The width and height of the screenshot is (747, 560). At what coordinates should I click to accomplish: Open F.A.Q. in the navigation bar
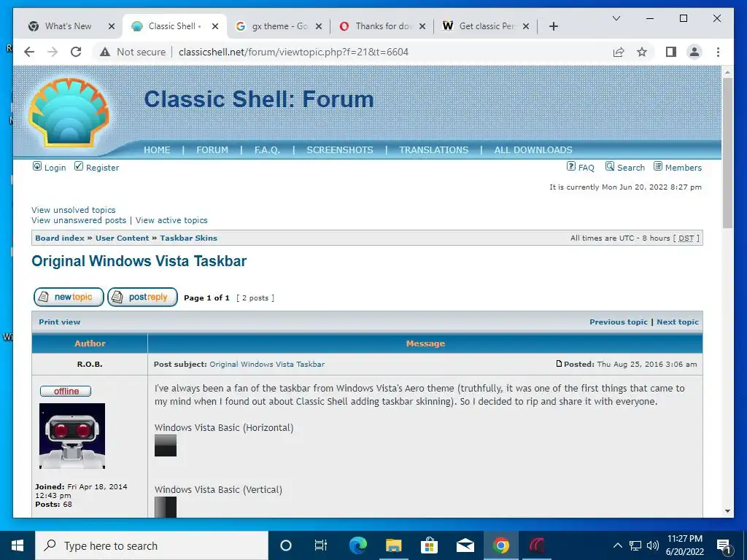coord(267,149)
